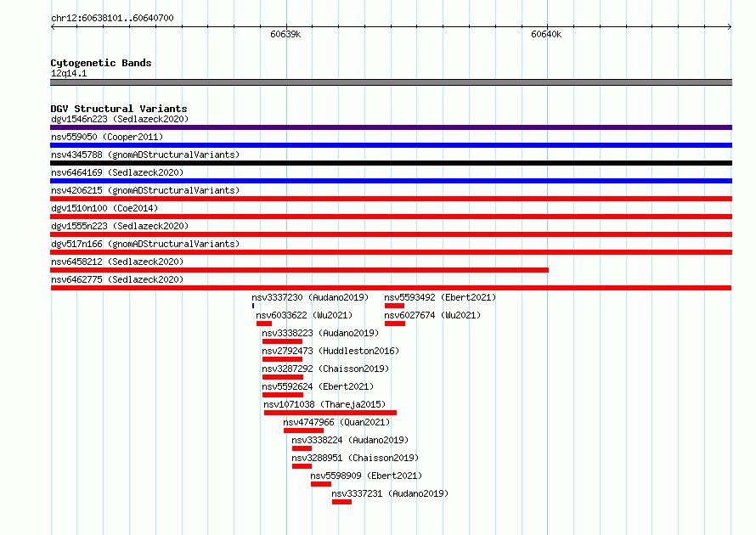This screenshot has height=535, width=756.
Task: Select the red nsv3337231 variant bar
Action: [341, 502]
